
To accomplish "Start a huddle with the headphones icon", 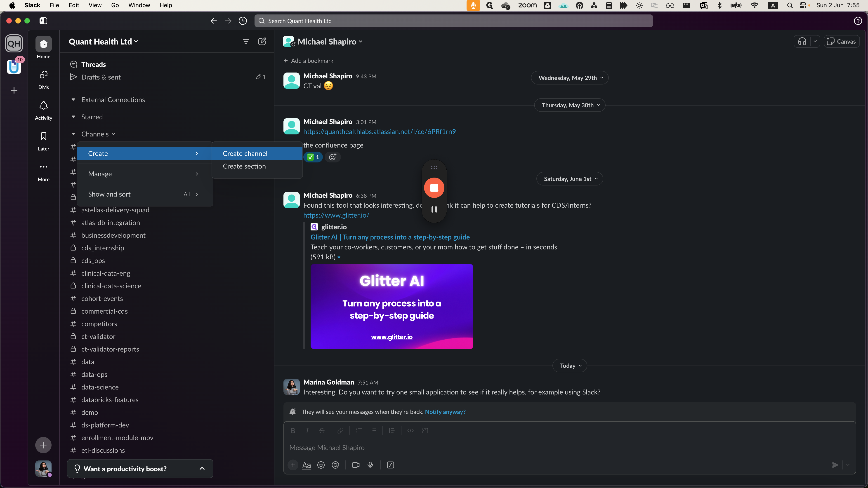I will [802, 41].
